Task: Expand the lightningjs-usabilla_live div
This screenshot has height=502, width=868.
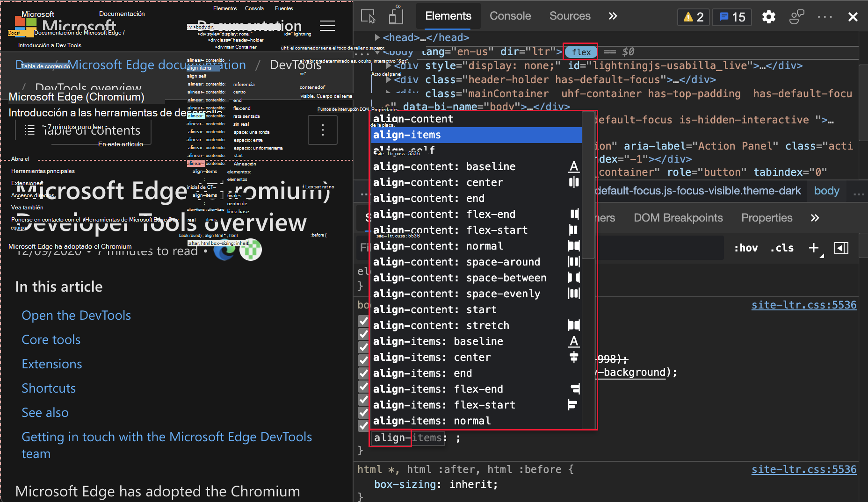Action: coord(389,65)
